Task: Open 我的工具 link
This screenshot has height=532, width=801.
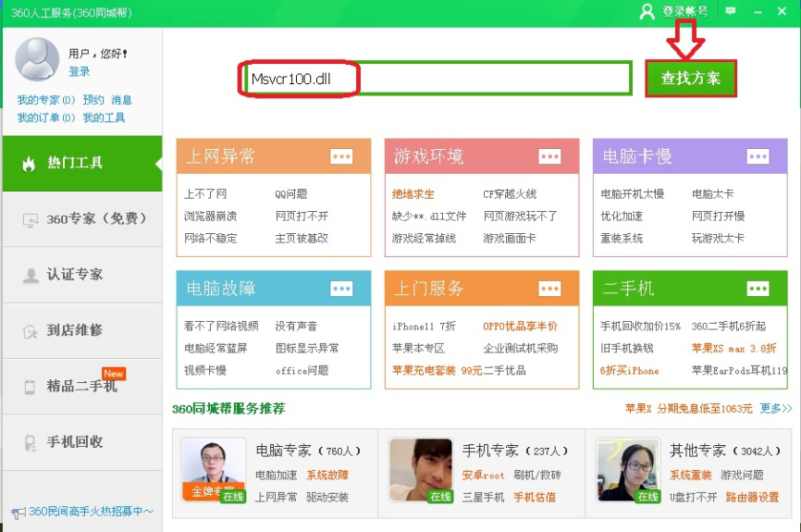Action: (x=104, y=118)
